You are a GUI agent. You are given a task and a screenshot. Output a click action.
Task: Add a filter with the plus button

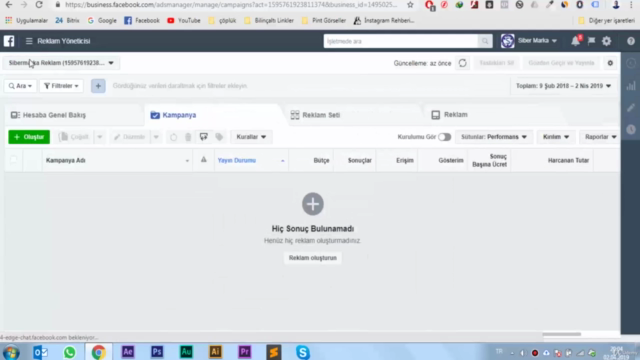click(98, 86)
